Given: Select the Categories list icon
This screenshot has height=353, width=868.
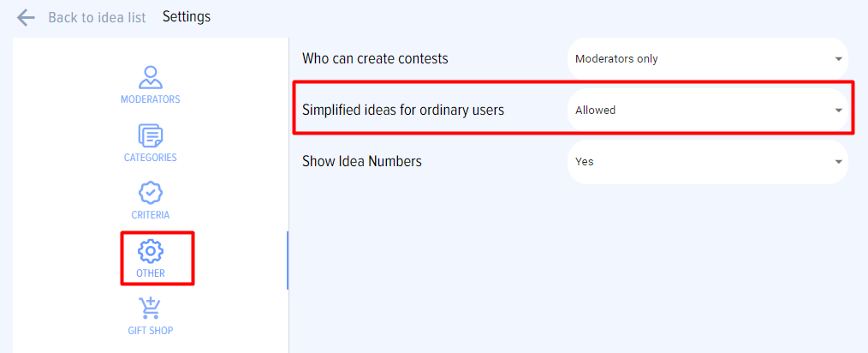Looking at the screenshot, I should (150, 135).
